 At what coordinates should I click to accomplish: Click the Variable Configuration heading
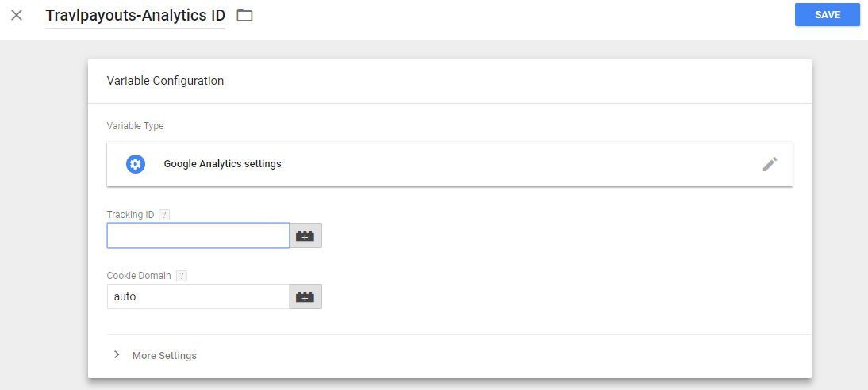pos(165,81)
